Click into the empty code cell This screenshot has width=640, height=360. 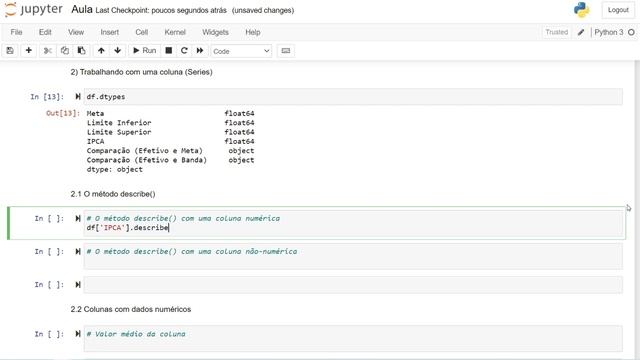(x=353, y=285)
